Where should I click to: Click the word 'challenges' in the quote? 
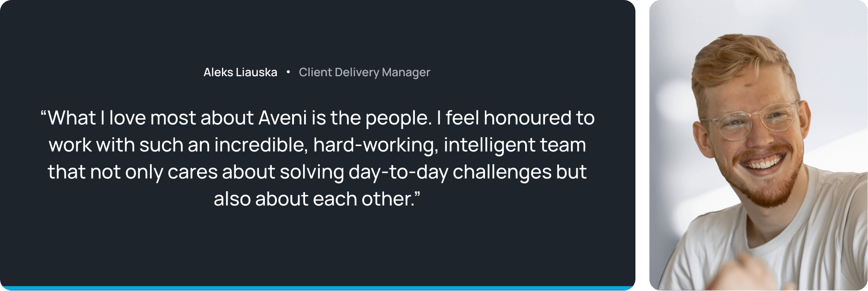point(502,173)
